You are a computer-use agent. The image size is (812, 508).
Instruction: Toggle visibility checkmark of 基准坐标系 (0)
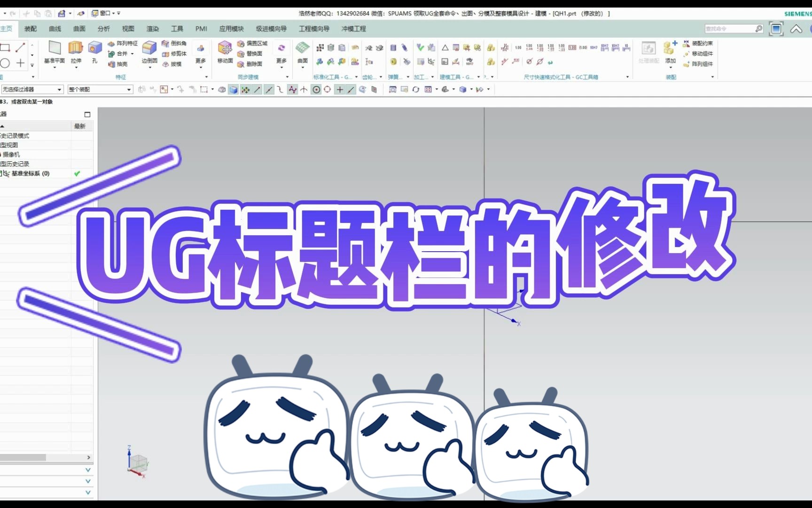[x=77, y=173]
